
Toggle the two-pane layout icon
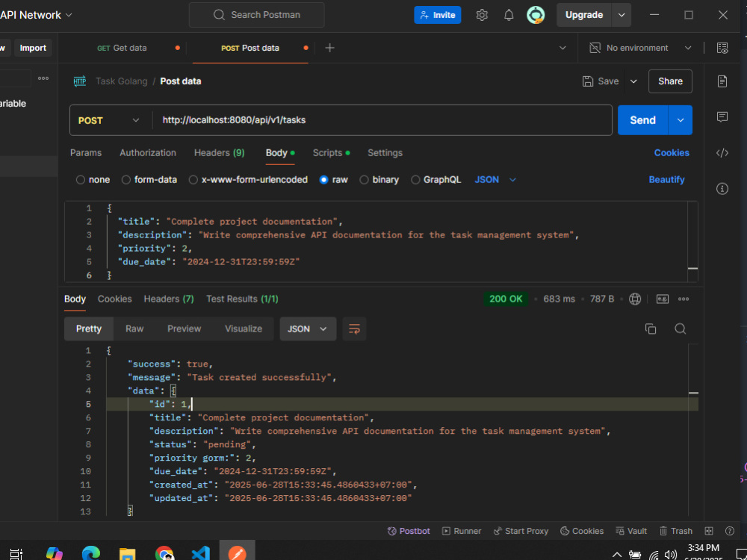pyautogui.click(x=709, y=531)
